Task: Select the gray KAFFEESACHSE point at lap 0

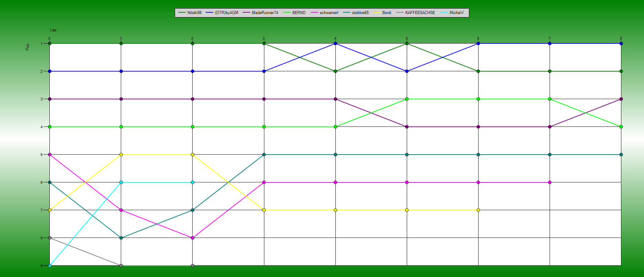Action: pos(50,238)
